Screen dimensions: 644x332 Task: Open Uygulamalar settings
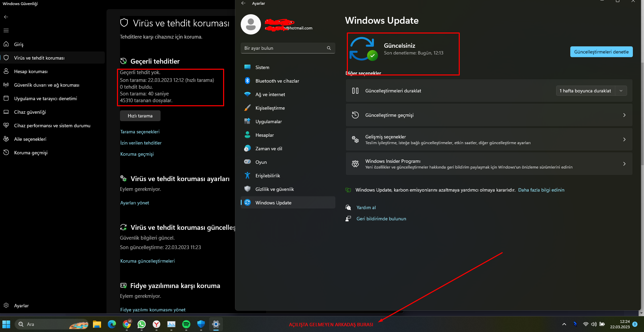[x=288, y=121]
